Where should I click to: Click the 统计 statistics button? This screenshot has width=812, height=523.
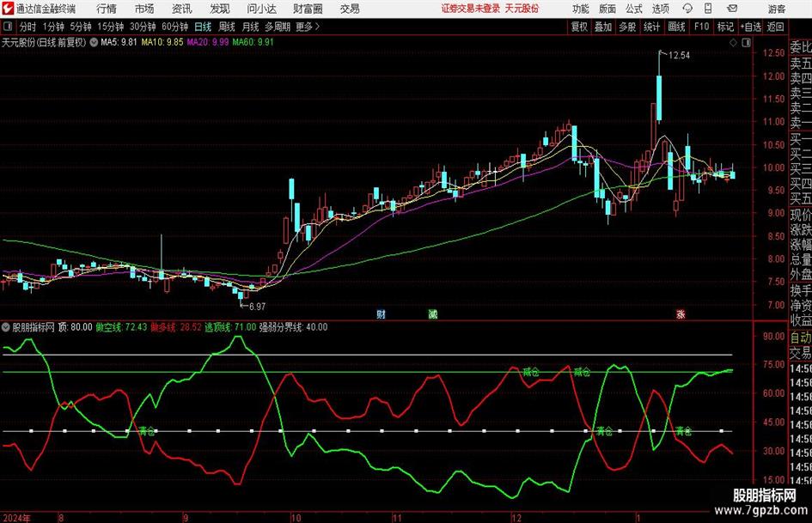pos(651,27)
